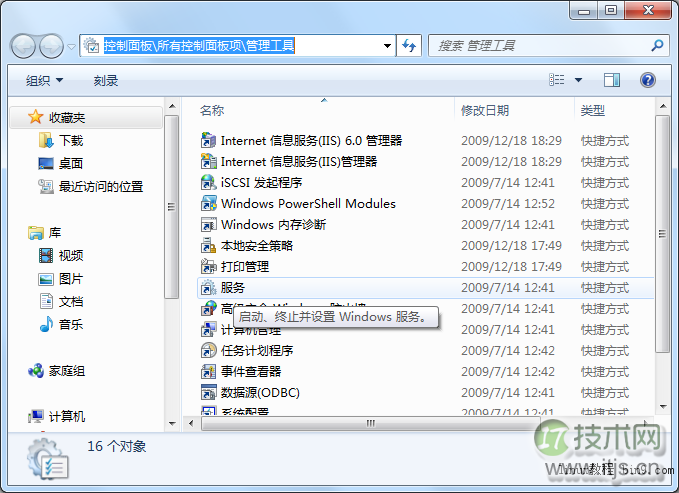Click the 刻录 toolbar button
679x493 pixels.
click(106, 80)
